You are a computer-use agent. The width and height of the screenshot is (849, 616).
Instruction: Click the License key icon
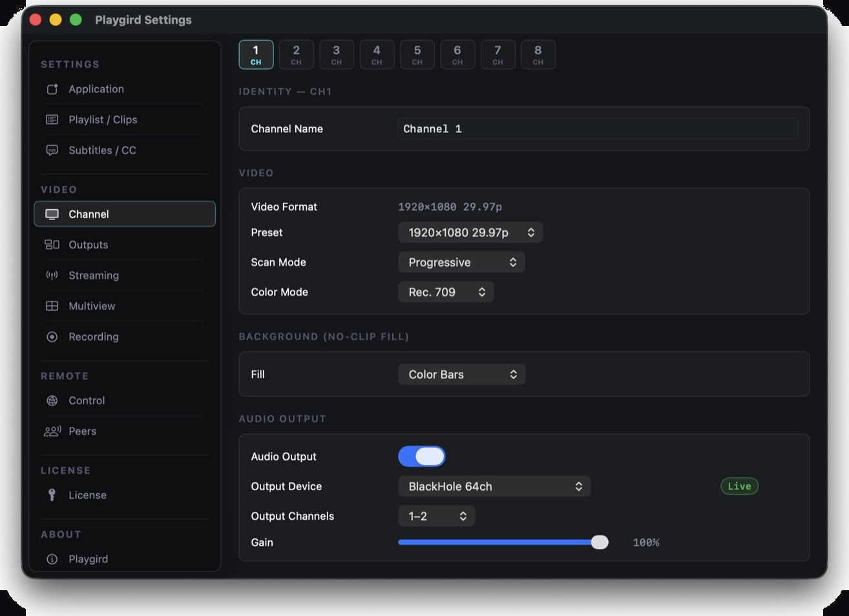tap(52, 495)
